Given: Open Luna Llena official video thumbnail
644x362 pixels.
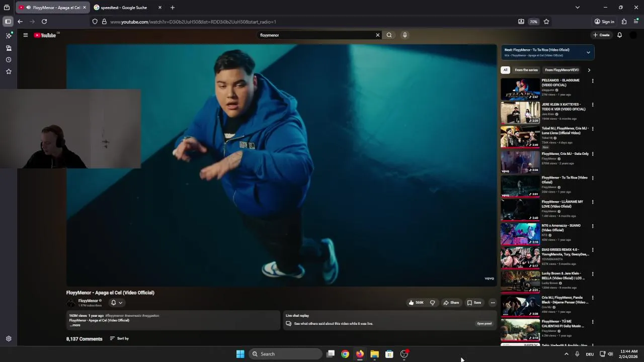Looking at the screenshot, I should pos(520,137).
